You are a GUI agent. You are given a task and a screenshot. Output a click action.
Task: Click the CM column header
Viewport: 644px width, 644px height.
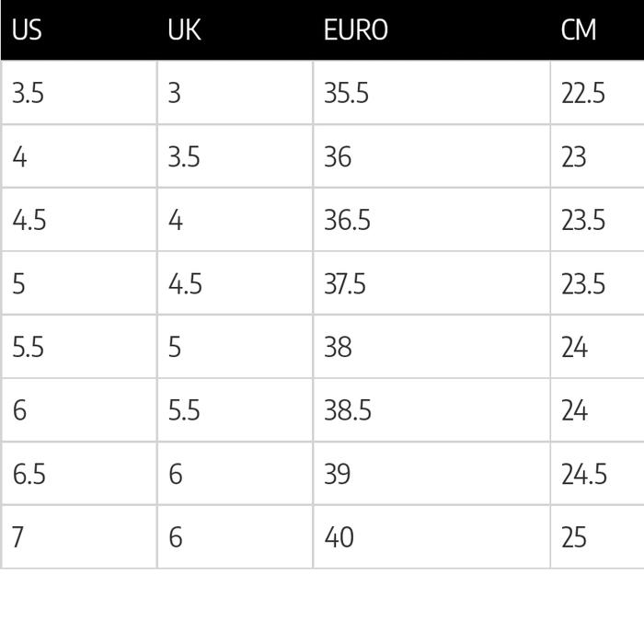[x=579, y=30]
